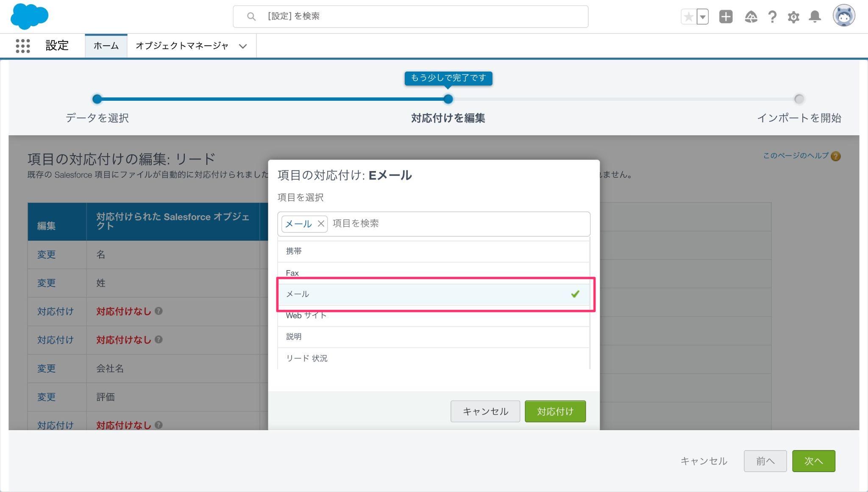Click 変更 in the 名 row
Screen dimensions: 868x492
pos(46,254)
